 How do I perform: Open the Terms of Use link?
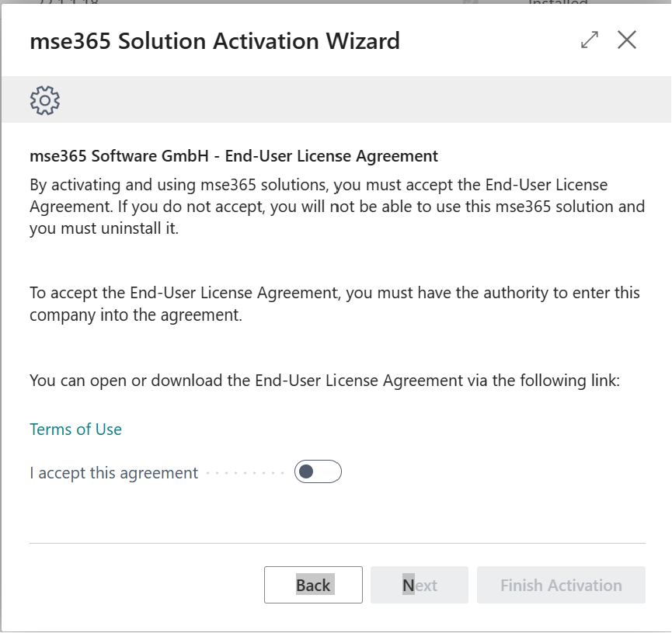[75, 430]
